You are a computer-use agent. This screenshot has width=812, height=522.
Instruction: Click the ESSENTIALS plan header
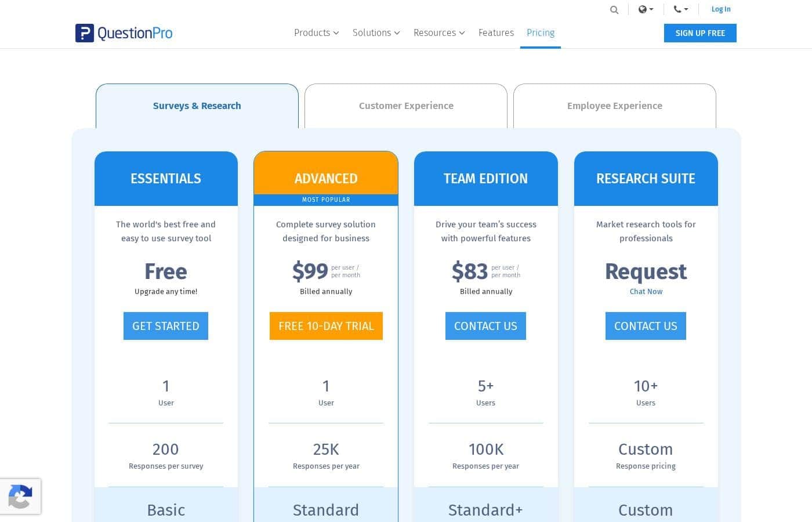coord(166,179)
